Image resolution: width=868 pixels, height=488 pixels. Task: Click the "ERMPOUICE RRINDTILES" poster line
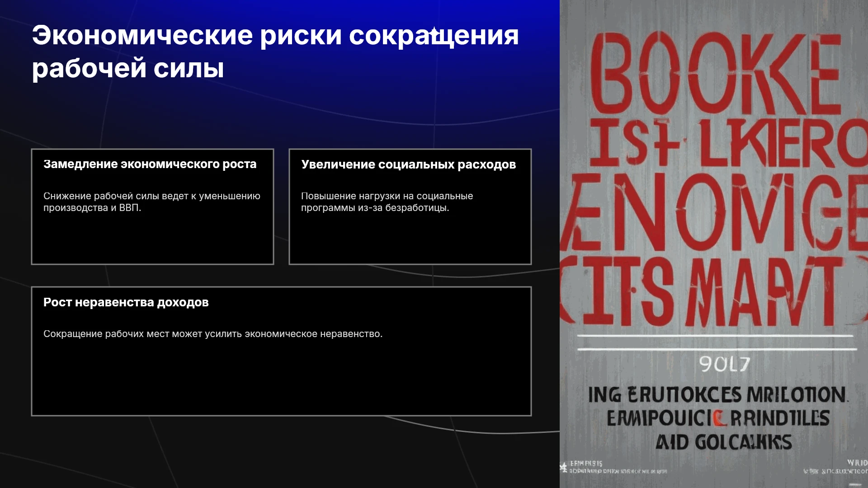pyautogui.click(x=718, y=418)
